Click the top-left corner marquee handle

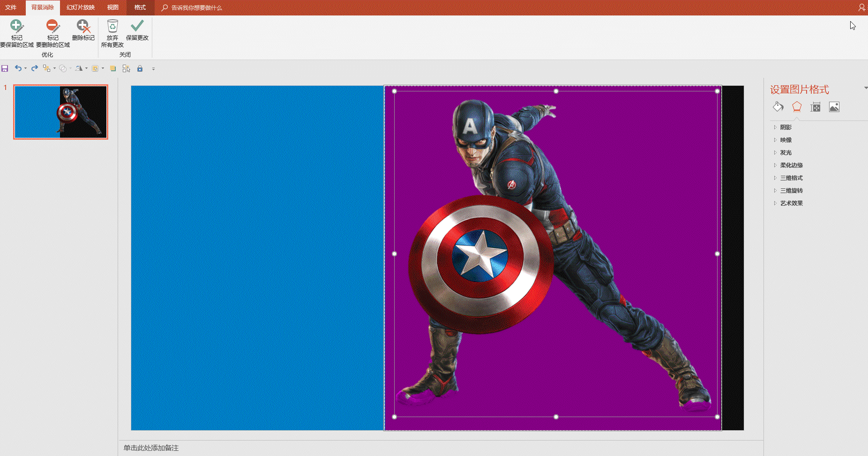[x=394, y=91]
